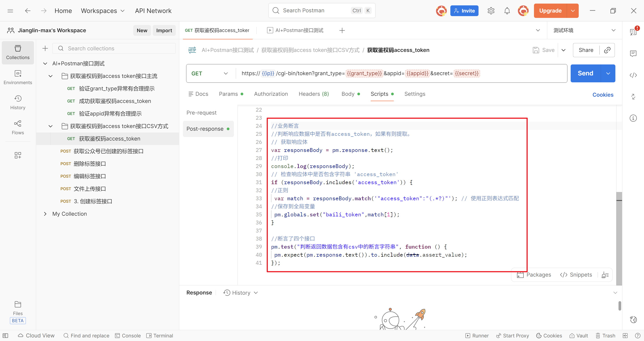Open the account avatar next to the bell

(x=523, y=11)
